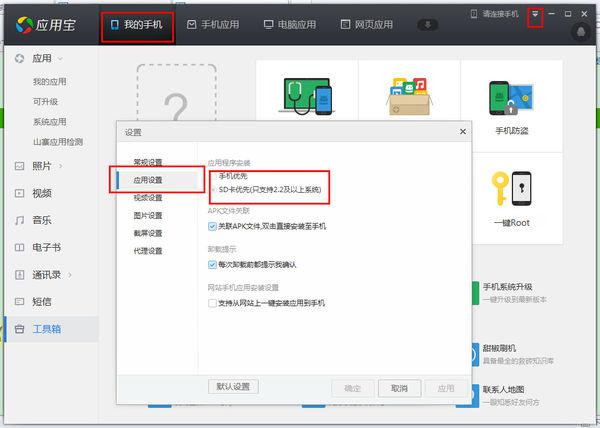
Task: Click the 电子书 book icon
Action: pyautogui.click(x=19, y=247)
